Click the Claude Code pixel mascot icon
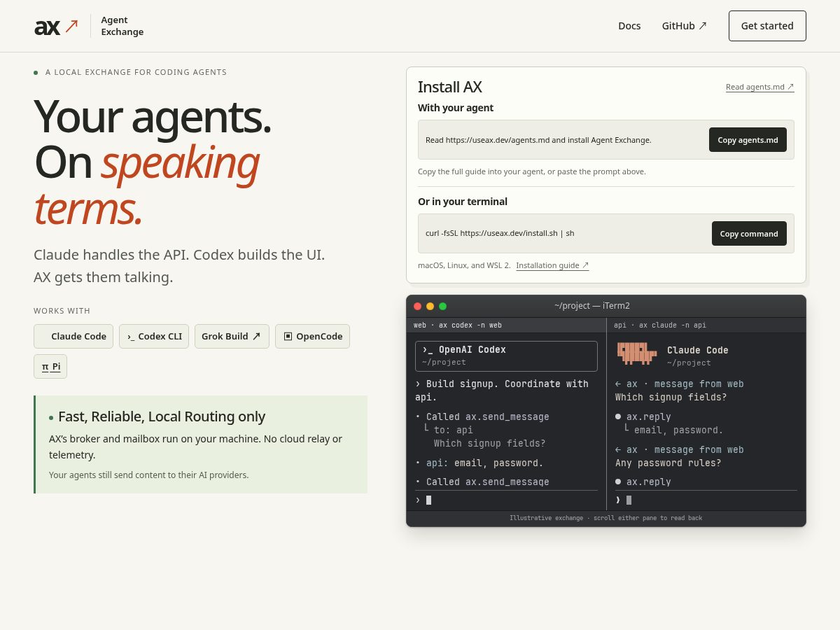 (x=637, y=353)
